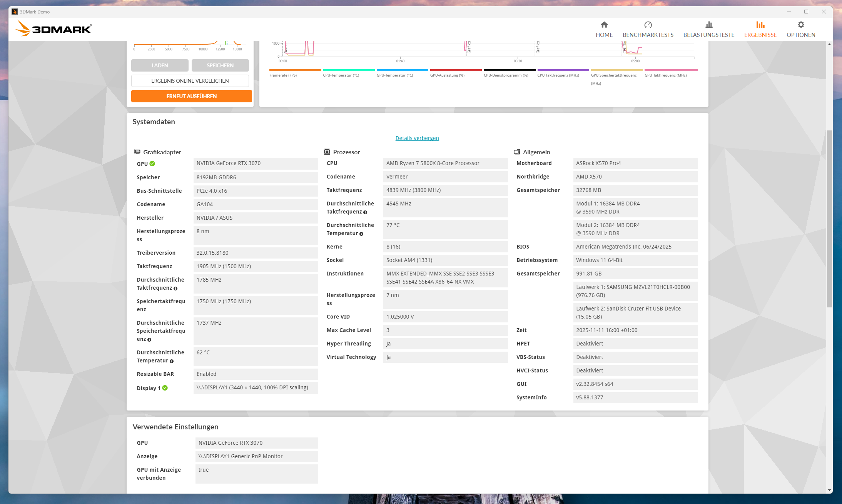This screenshot has width=842, height=504.
Task: Collapse system details via Details verbergen
Action: point(417,138)
